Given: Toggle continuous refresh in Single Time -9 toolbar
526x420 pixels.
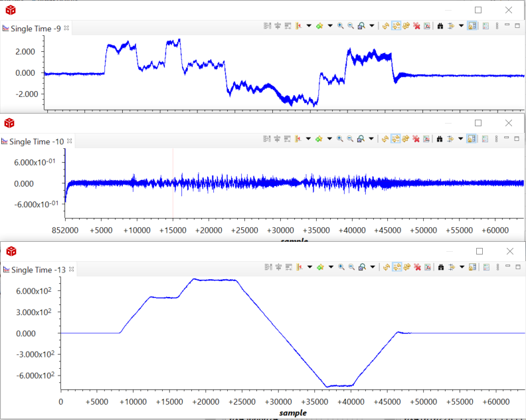Looking at the screenshot, I should pyautogui.click(x=395, y=27).
